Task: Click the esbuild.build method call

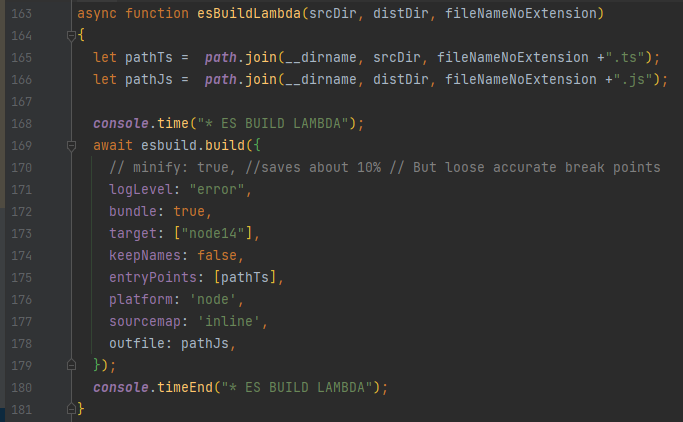Action: [x=193, y=145]
